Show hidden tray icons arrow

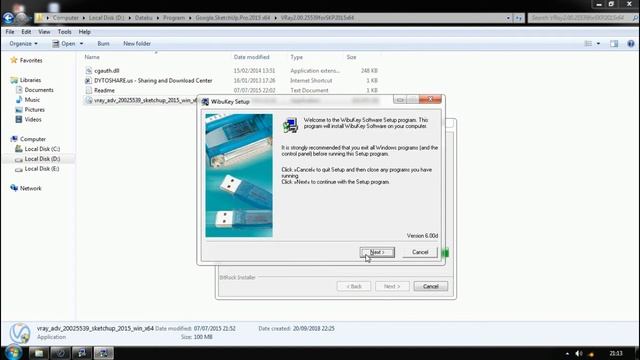click(567, 353)
